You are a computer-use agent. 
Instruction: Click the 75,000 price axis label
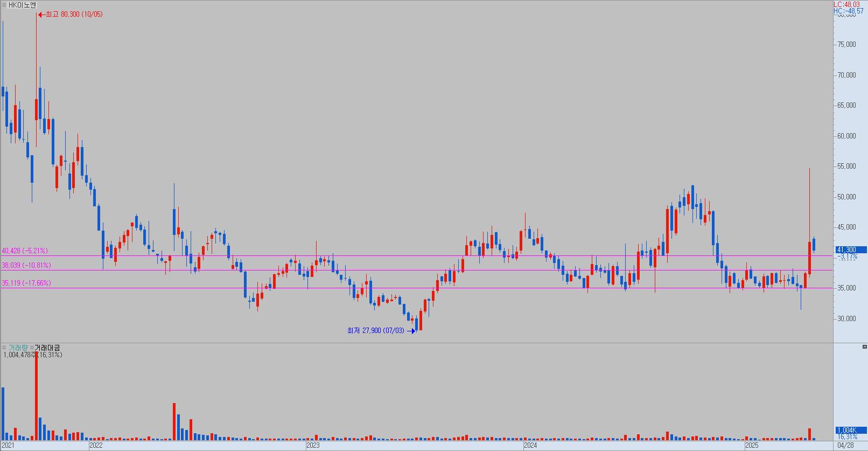tap(846, 45)
